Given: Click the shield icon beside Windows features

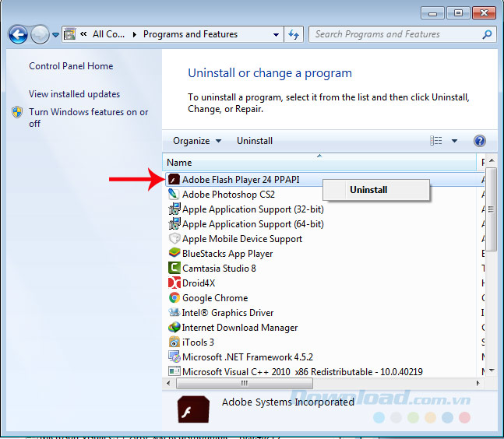Looking at the screenshot, I should click(x=17, y=112).
